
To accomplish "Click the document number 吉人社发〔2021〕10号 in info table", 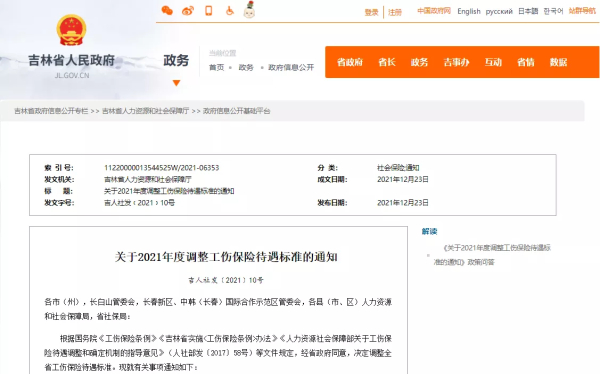I will click(x=139, y=203).
